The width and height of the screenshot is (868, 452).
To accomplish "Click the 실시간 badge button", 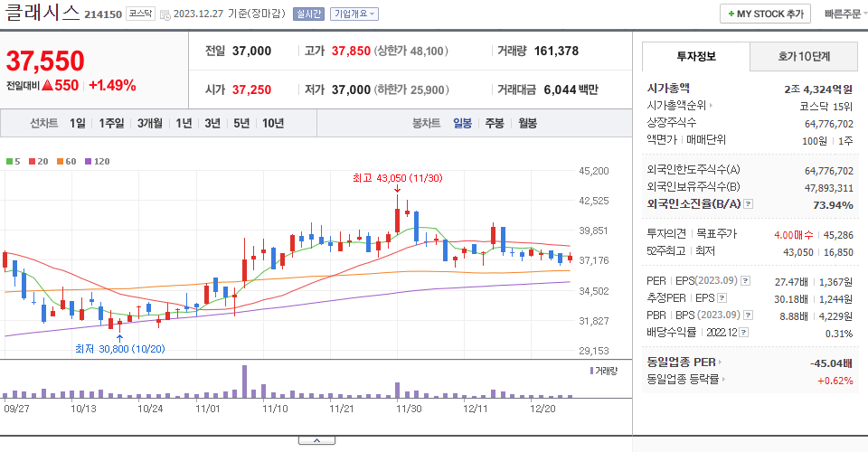I will tap(308, 14).
